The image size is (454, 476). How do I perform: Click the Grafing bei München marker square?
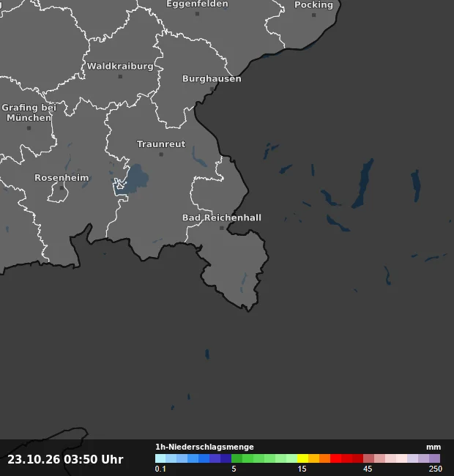29,128
